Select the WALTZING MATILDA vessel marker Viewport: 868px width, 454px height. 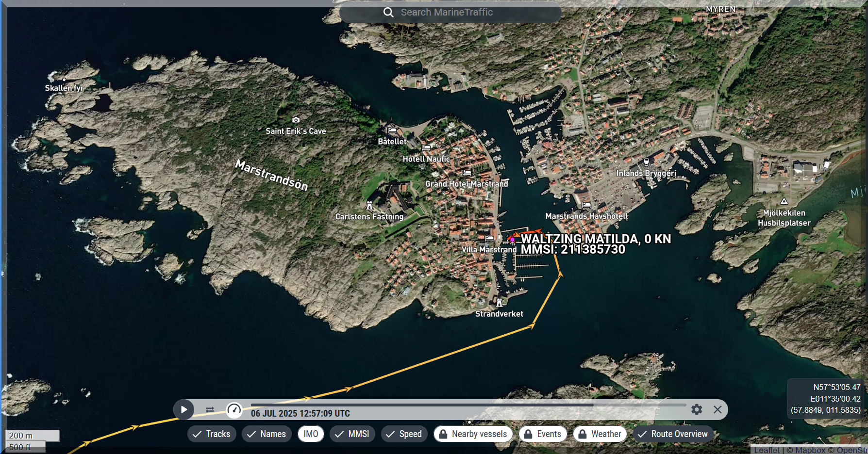coord(512,239)
